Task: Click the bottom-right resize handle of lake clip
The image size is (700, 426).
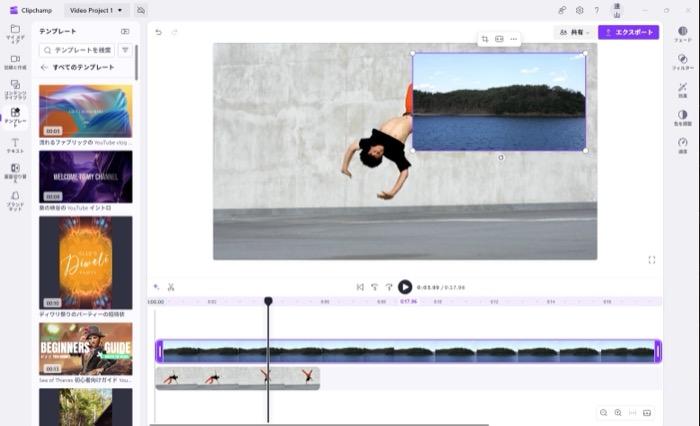Action: (x=585, y=150)
